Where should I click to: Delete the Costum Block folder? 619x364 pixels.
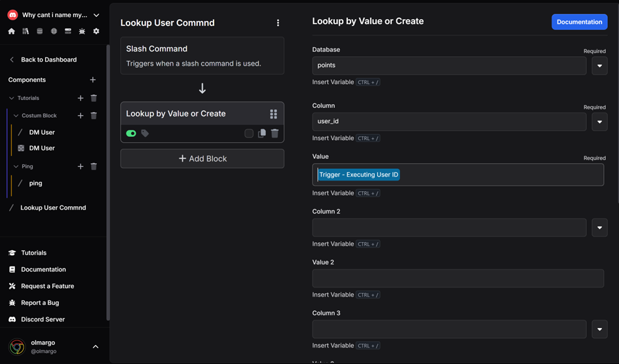click(94, 115)
